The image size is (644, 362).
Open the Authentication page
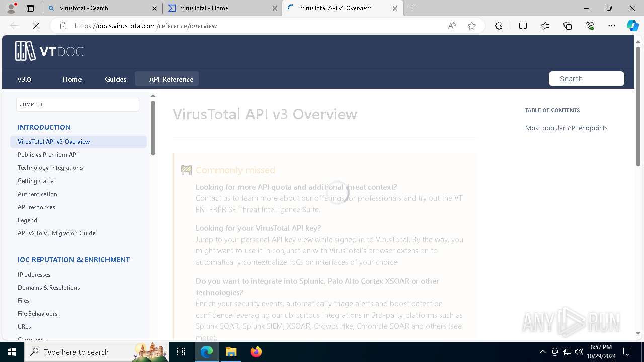[37, 194]
